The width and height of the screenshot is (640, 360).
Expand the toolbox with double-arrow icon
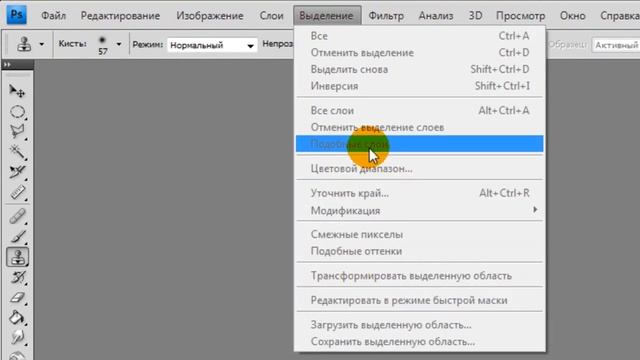click(7, 64)
